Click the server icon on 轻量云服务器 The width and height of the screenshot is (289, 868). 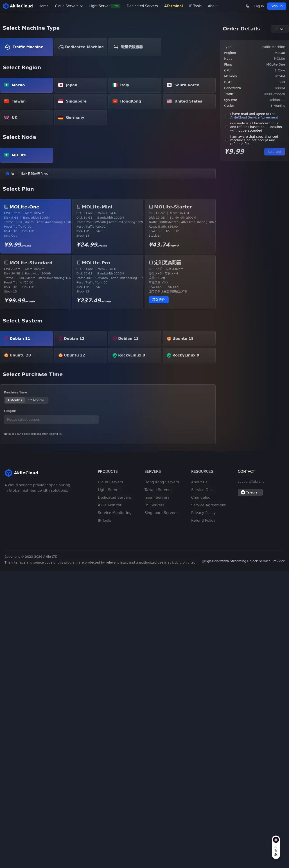[x=116, y=47]
